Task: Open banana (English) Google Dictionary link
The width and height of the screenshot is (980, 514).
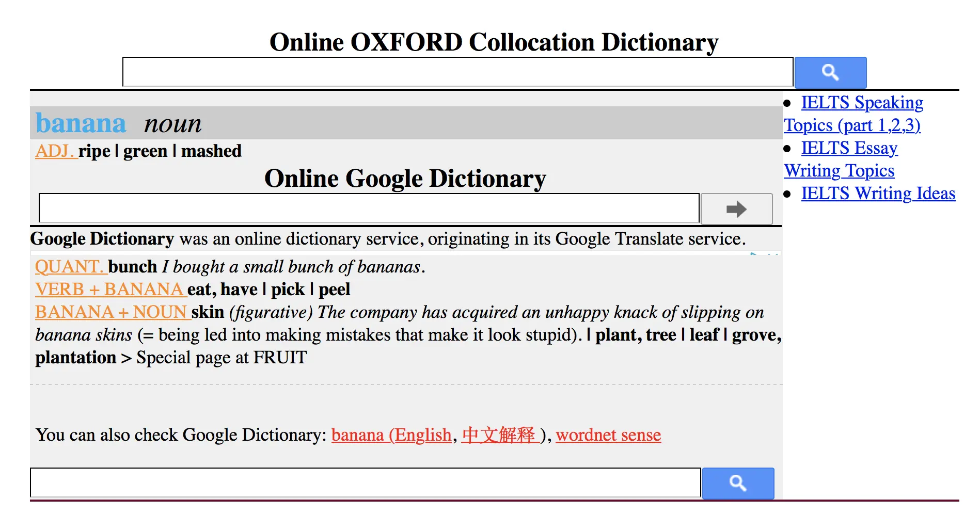Action: click(391, 435)
